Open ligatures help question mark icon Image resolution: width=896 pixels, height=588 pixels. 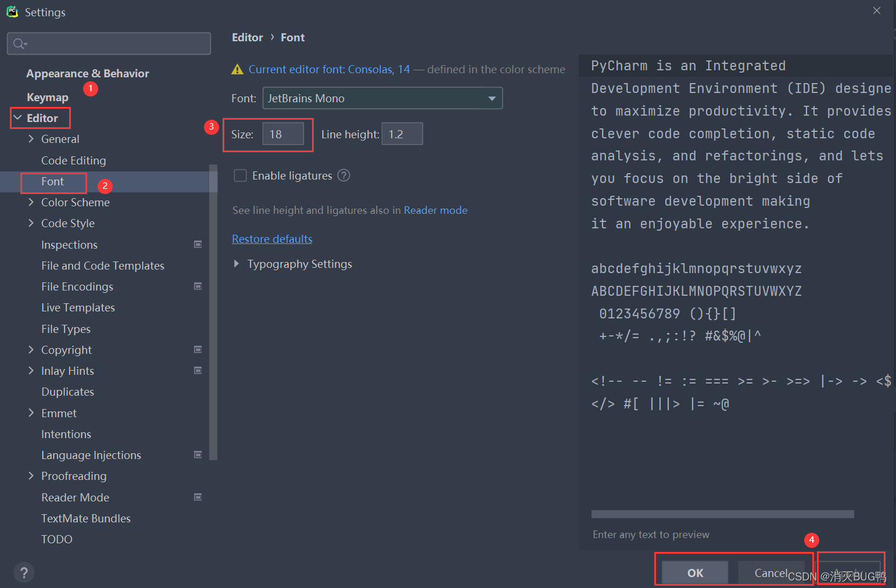344,175
